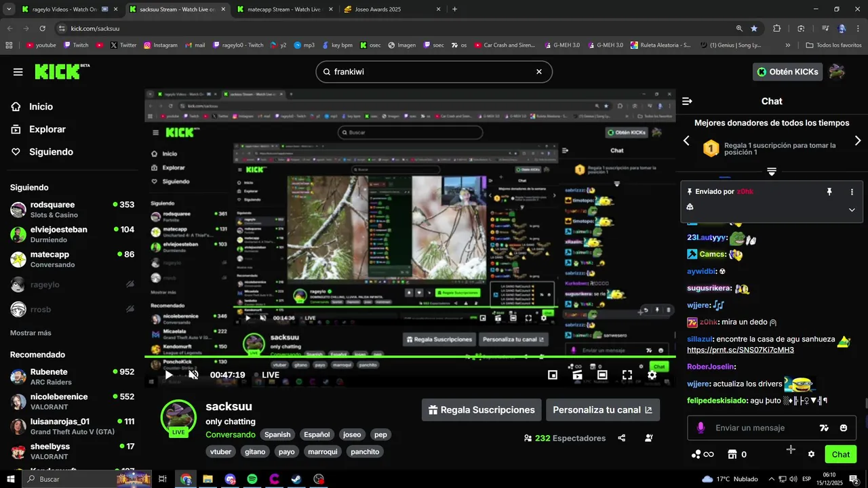Unpin the pinned chat message
This screenshot has width=868, height=488.
[x=829, y=192]
